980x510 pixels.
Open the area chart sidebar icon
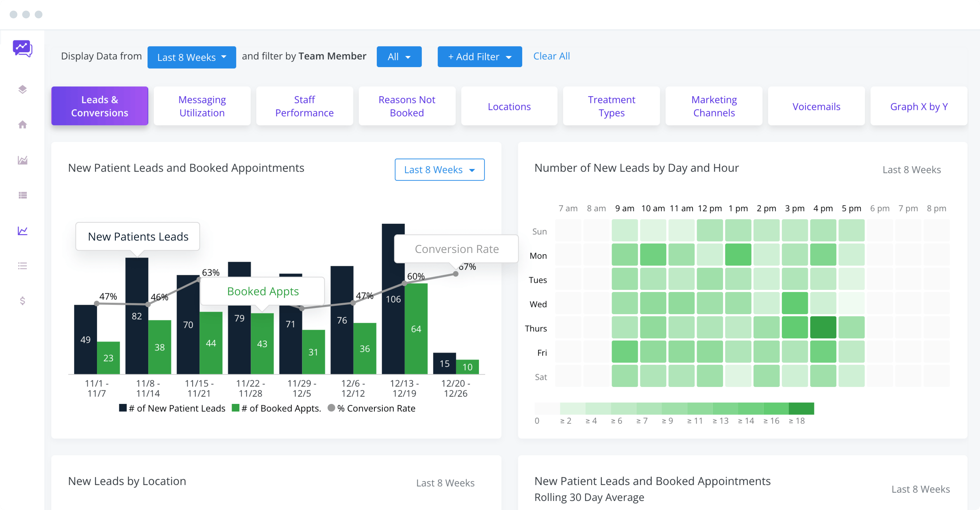[x=22, y=160]
